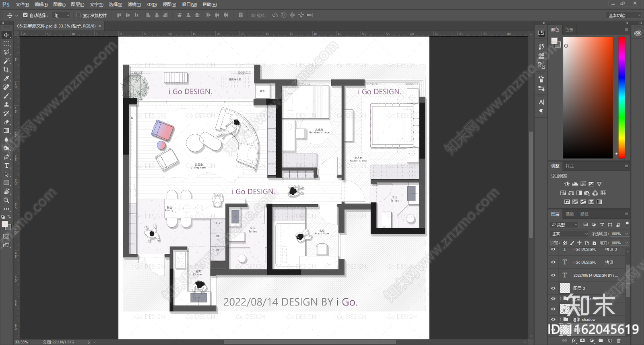Viewport: 644px width, 345px height.
Task: Open the Color panel options menu
Action: pos(626,30)
